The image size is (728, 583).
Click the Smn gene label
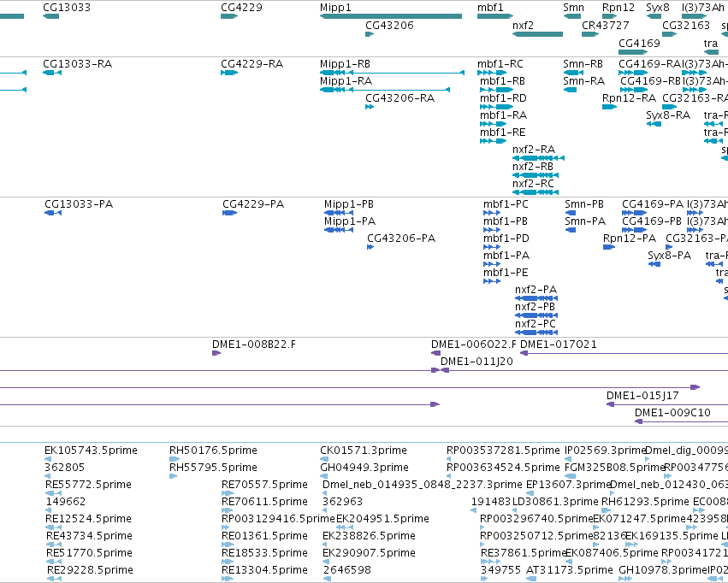tap(573, 8)
